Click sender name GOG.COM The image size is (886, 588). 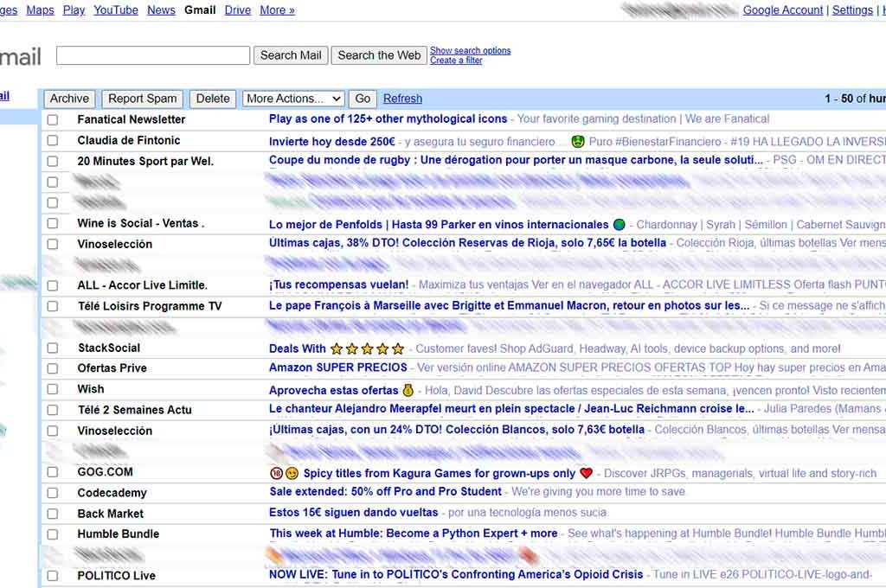pyautogui.click(x=105, y=472)
